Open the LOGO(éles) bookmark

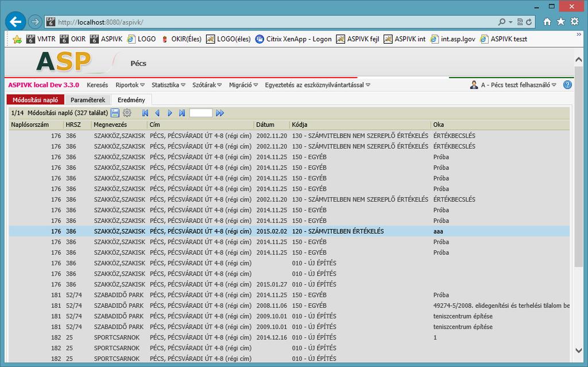point(229,39)
